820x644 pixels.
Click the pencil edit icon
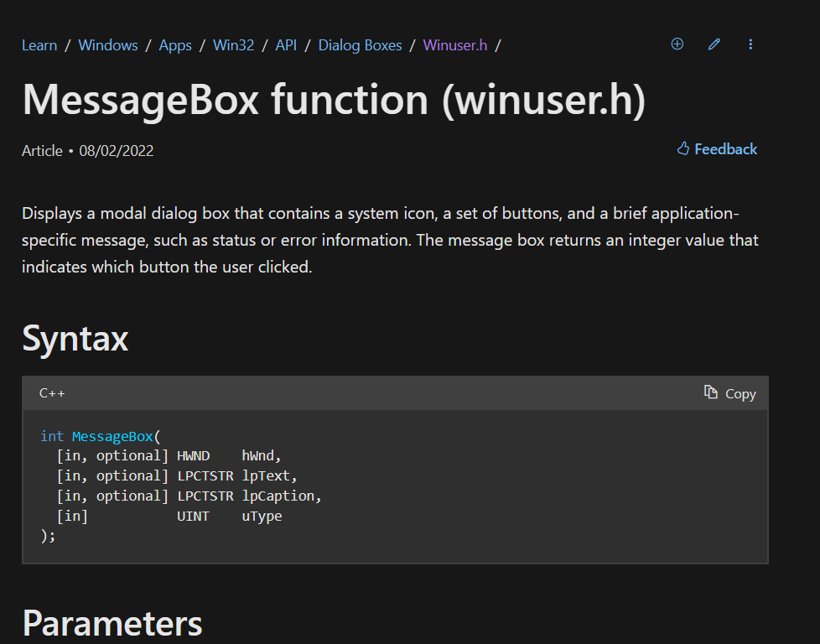pos(714,44)
